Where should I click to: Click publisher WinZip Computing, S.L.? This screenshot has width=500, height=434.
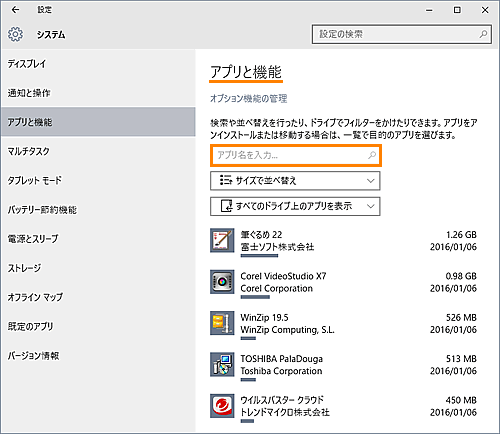click(x=287, y=330)
